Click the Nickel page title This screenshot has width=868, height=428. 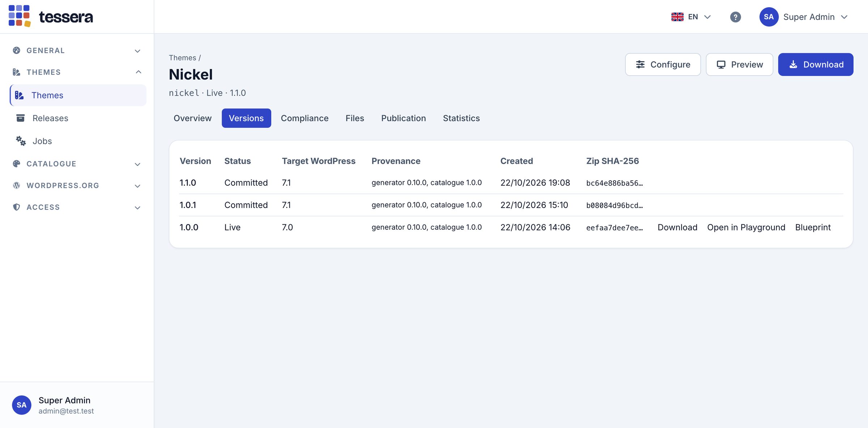(191, 75)
